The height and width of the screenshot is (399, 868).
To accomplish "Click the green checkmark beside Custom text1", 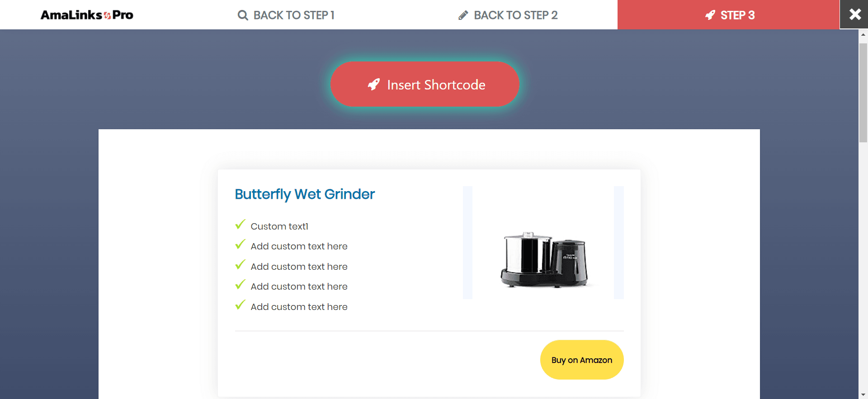I will point(240,224).
